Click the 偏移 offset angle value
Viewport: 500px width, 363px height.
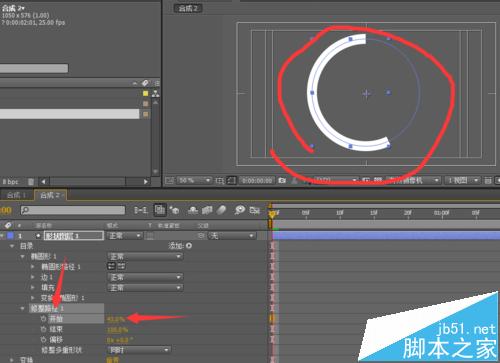[120, 340]
